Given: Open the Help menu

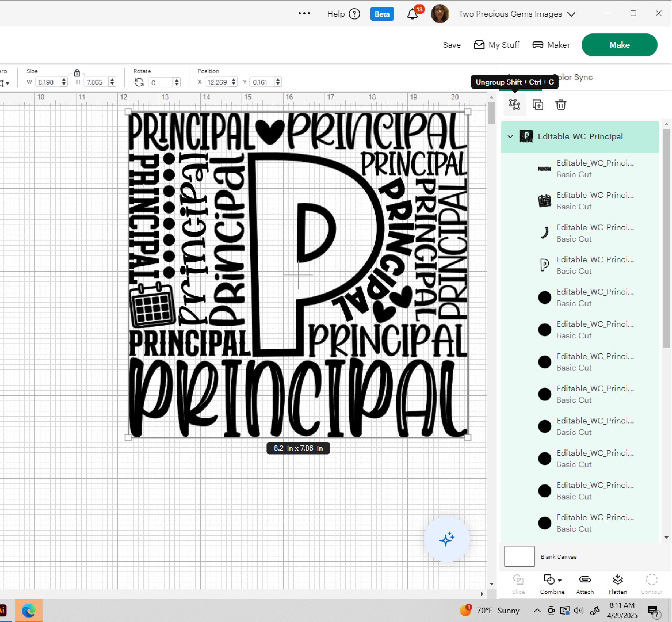Looking at the screenshot, I should [336, 14].
